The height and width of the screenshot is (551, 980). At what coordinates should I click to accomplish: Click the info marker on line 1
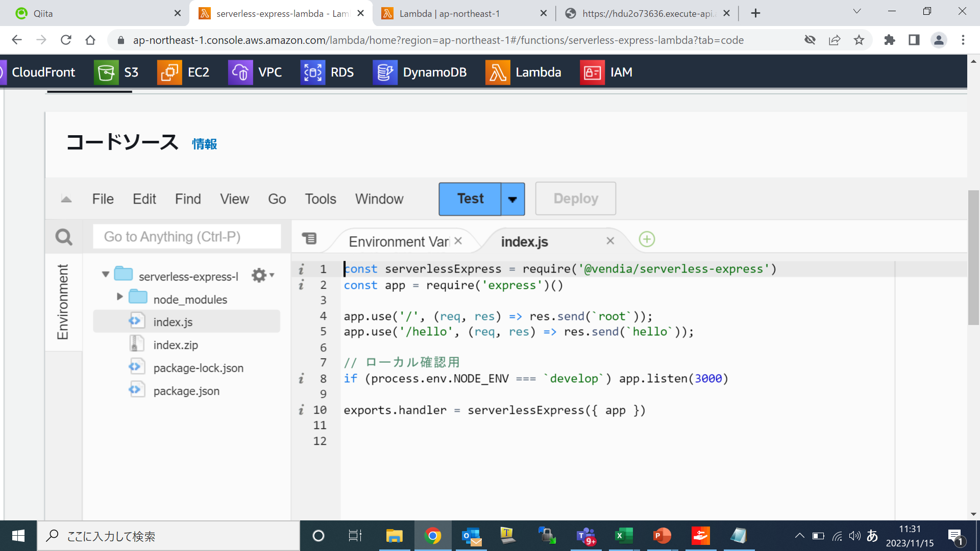coord(301,269)
